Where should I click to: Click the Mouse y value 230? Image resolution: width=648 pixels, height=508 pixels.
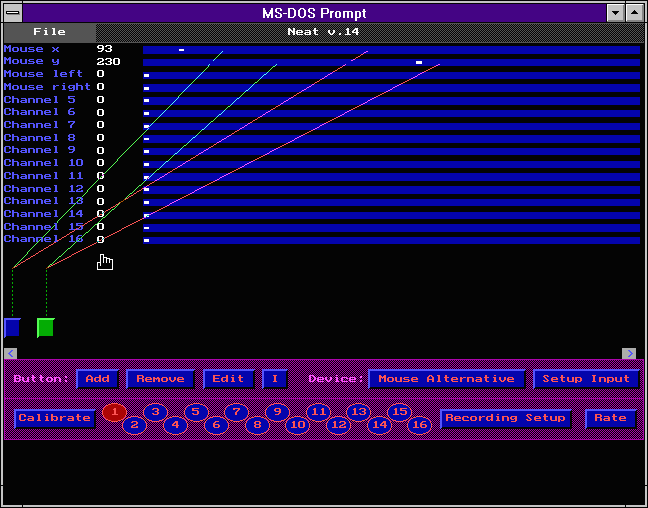(x=108, y=62)
